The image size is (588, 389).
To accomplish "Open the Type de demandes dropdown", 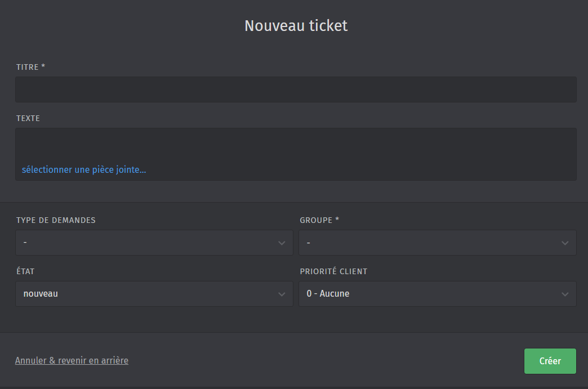I will tap(154, 243).
